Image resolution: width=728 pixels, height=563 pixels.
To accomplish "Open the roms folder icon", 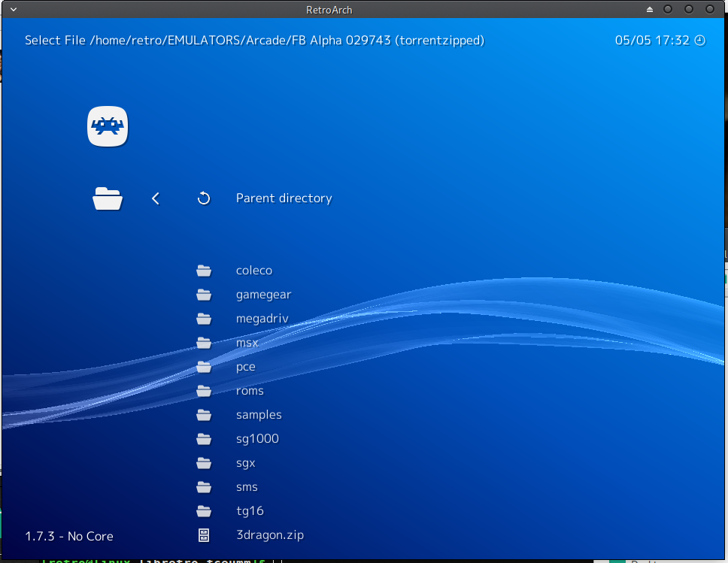I will 204,392.
